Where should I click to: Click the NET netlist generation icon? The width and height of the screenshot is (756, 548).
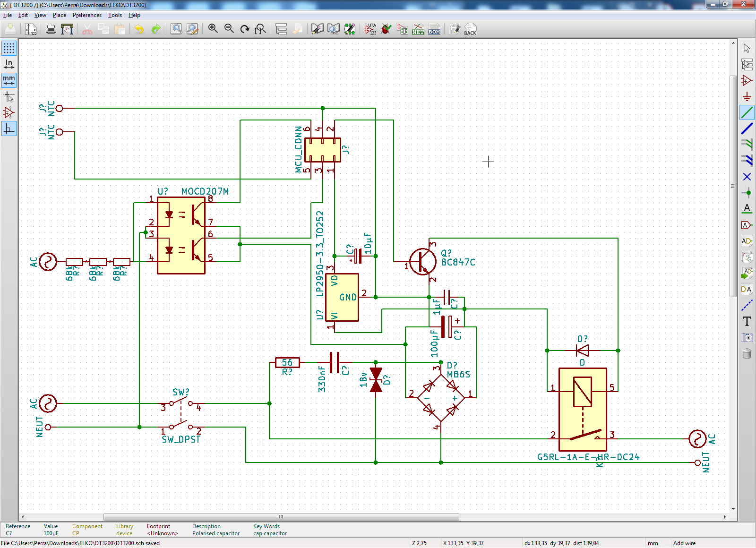click(418, 29)
